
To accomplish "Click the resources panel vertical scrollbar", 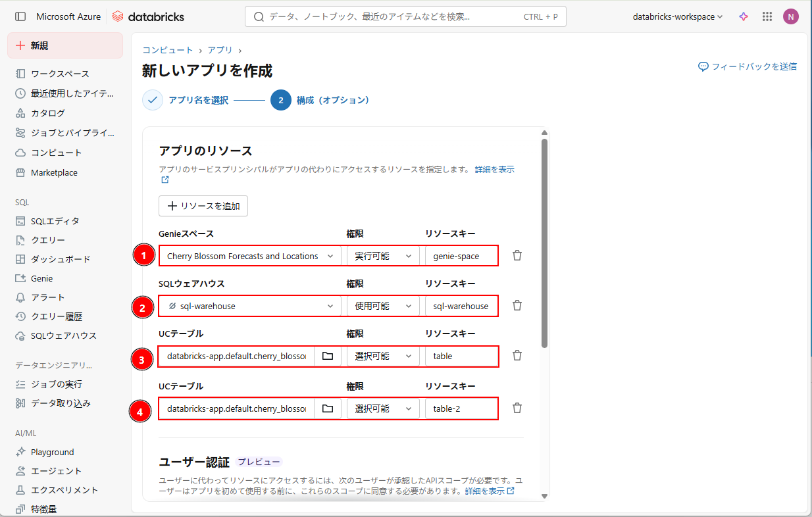I will click(544, 243).
